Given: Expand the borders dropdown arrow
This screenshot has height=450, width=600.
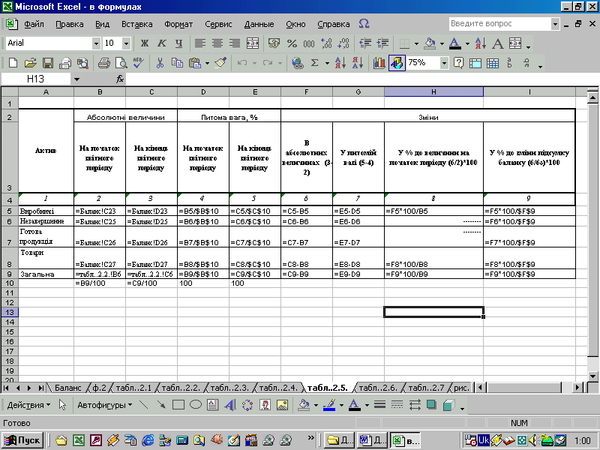Looking at the screenshot, I should click(416, 44).
